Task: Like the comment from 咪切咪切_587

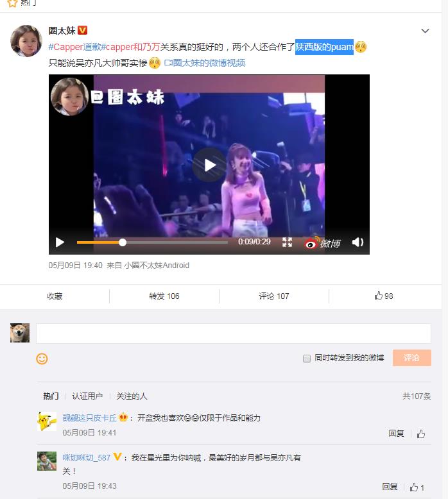Action: point(417,487)
